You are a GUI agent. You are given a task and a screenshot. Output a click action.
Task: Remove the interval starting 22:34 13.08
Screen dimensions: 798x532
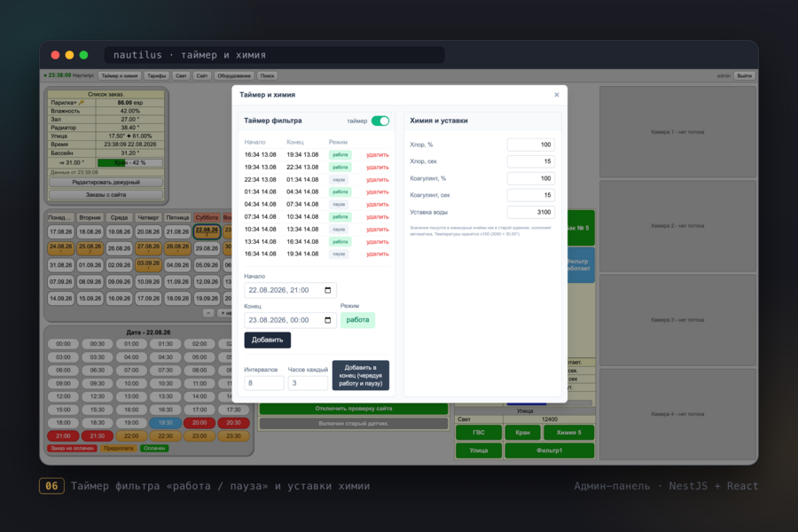(378, 180)
